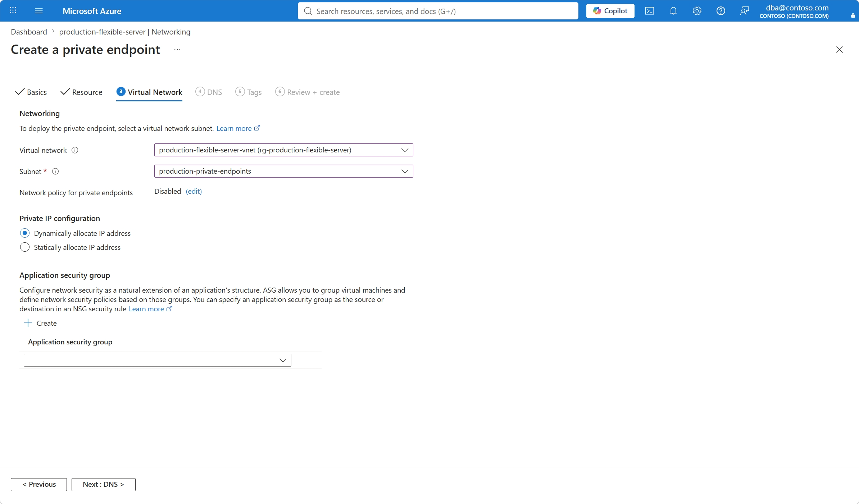Select Dynamically allocate IP address

point(25,233)
